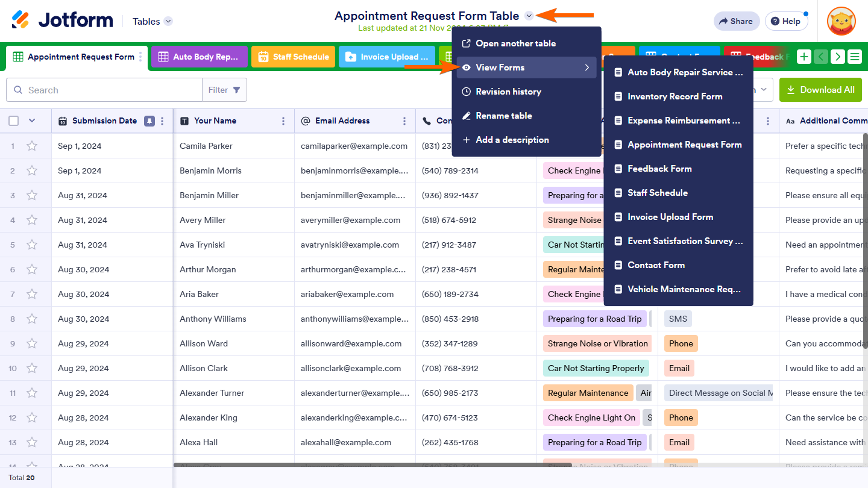Open Staff Schedule from the forms submenu

click(678, 193)
